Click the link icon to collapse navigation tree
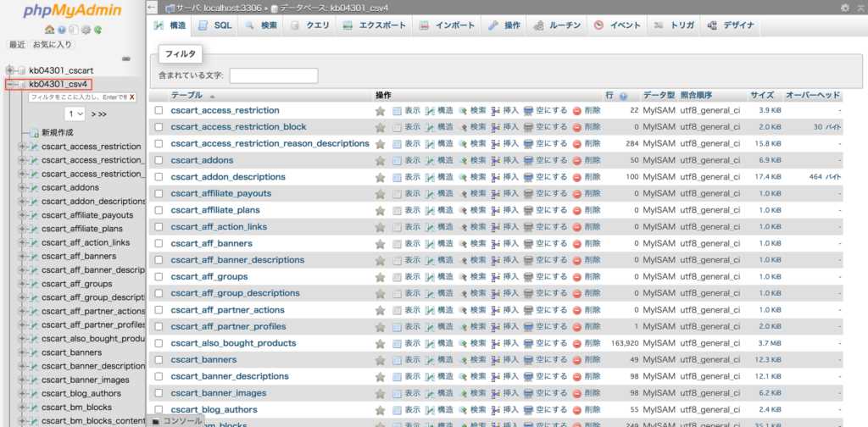This screenshot has width=868, height=427. tap(126, 58)
